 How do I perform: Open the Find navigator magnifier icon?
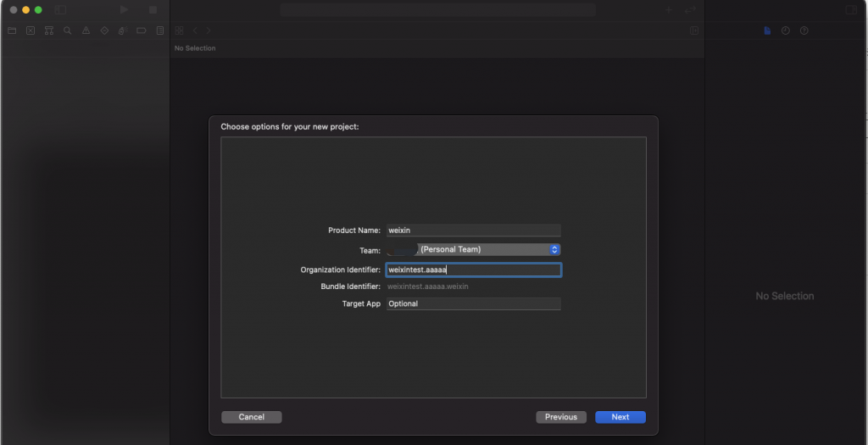[x=68, y=31]
